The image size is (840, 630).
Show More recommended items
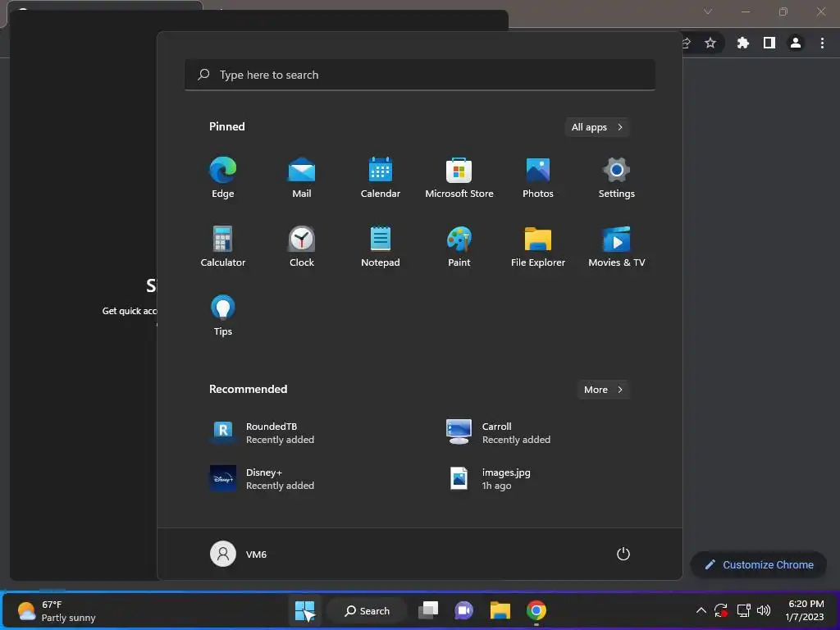[603, 390]
